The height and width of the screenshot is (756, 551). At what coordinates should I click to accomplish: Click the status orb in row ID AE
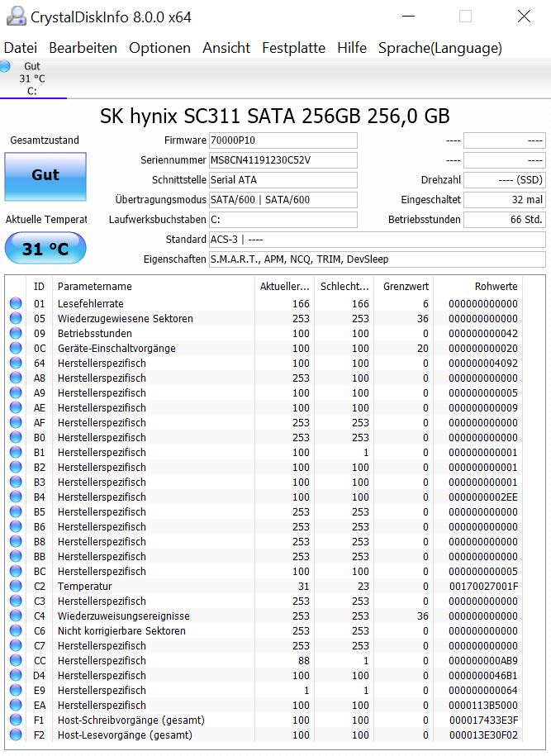[16, 407]
